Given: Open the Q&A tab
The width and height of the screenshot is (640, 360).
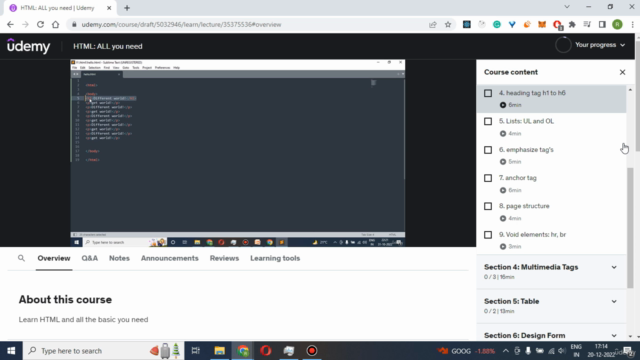Looking at the screenshot, I should click(x=89, y=258).
